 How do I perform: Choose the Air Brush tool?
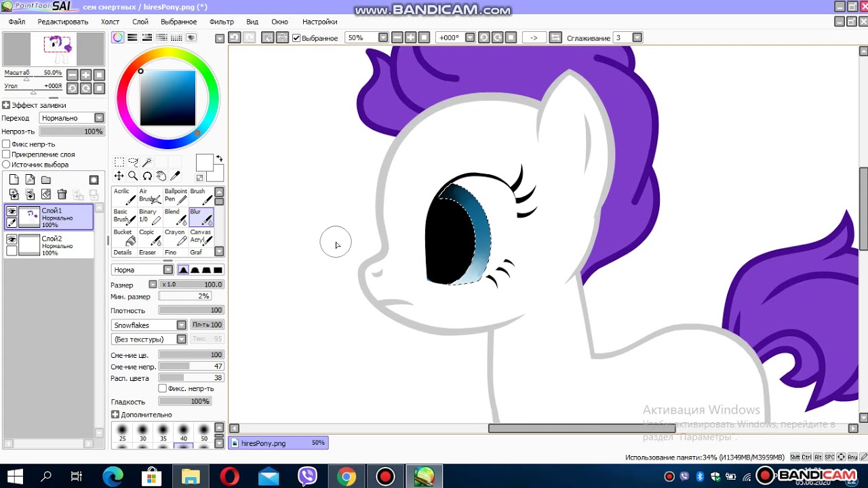(x=150, y=196)
